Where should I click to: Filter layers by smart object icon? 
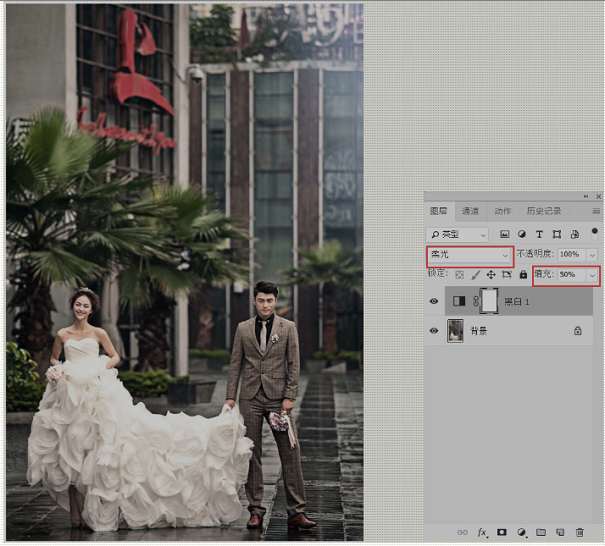575,234
